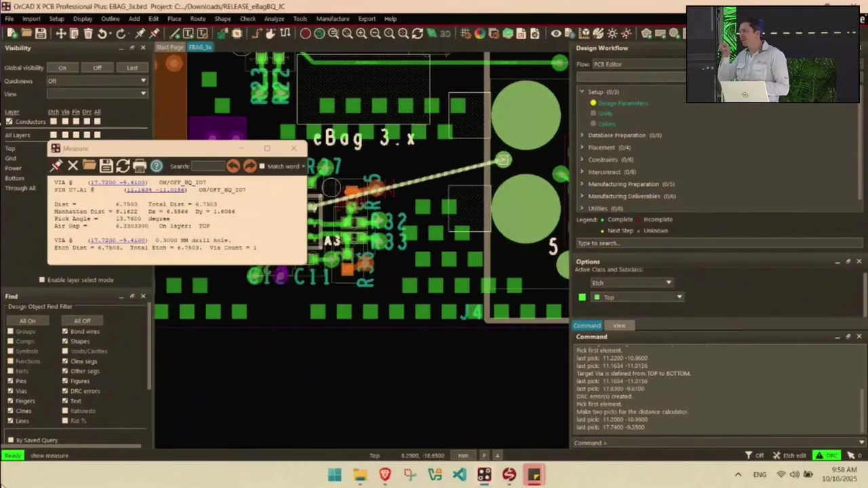
Task: Switch to the View tab beside Command
Action: [x=619, y=325]
